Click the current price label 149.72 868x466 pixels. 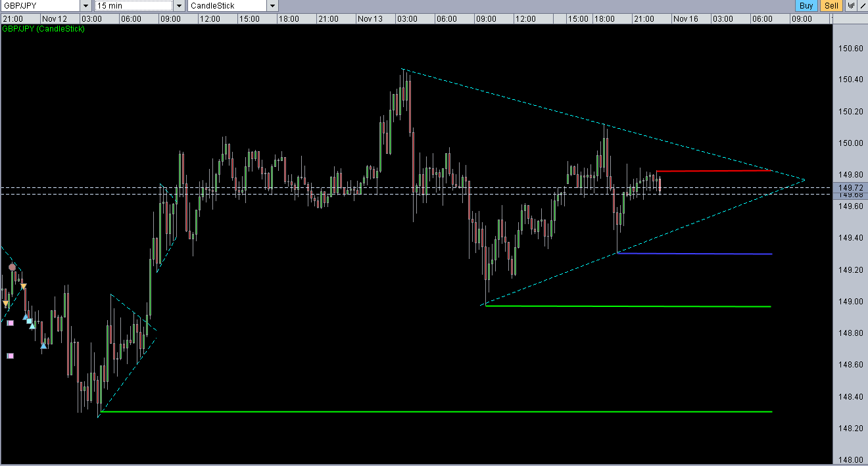pyautogui.click(x=850, y=187)
